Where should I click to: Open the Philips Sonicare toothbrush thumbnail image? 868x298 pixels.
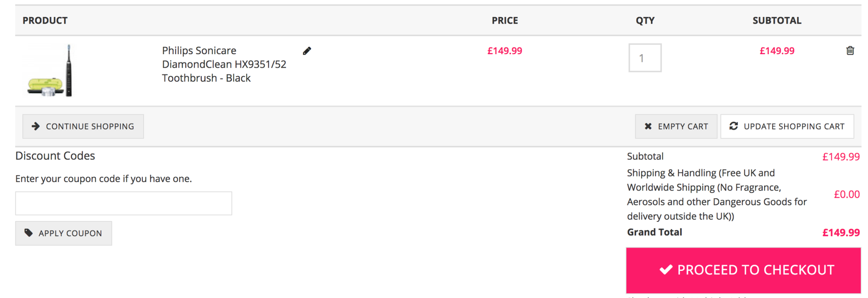[50, 71]
